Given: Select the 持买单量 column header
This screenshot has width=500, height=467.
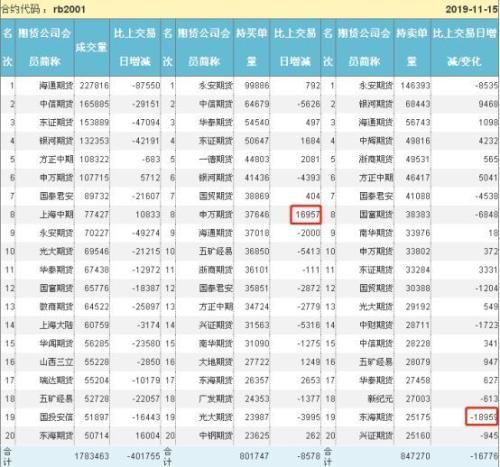Looking at the screenshot, I should [x=252, y=47].
